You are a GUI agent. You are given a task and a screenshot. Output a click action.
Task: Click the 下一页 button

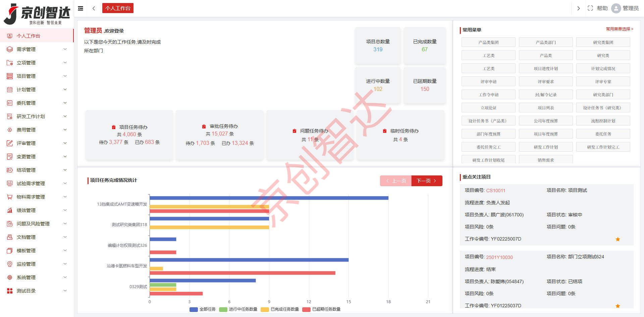[426, 181]
